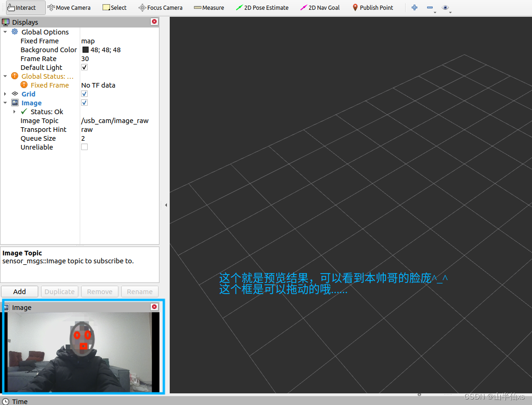Image resolution: width=532 pixels, height=405 pixels.
Task: Close the Displays panel
Action: (x=154, y=22)
